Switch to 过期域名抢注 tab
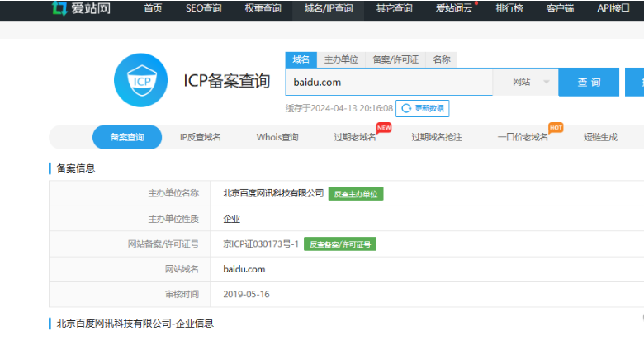Image resolution: width=644 pixels, height=350 pixels. (x=437, y=137)
